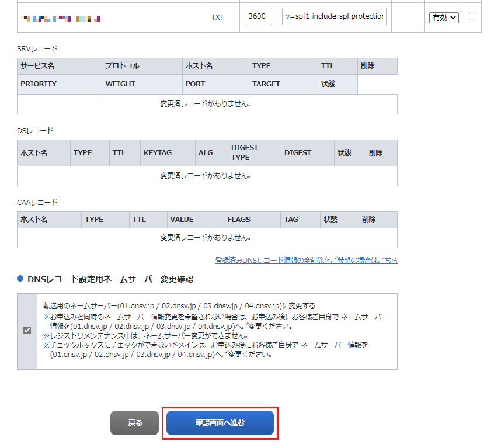This screenshot has width=501, height=448.
Task: Click the TXT type cell in the record row
Action: tap(217, 18)
